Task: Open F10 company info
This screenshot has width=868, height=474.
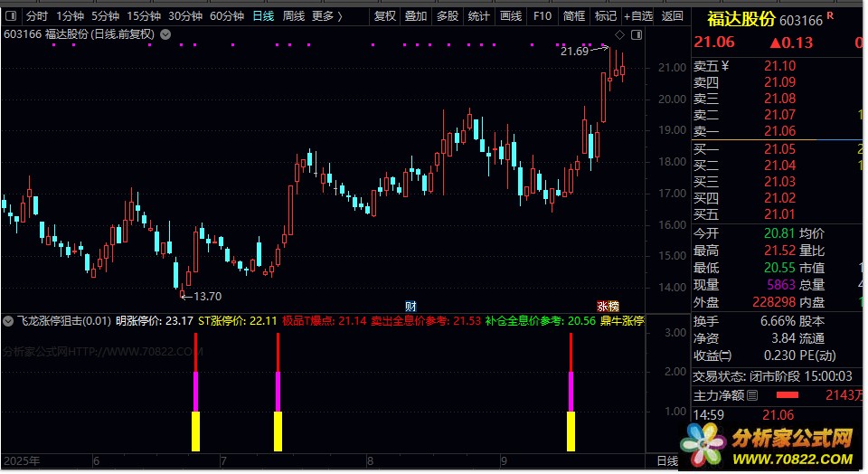Action: pos(542,16)
